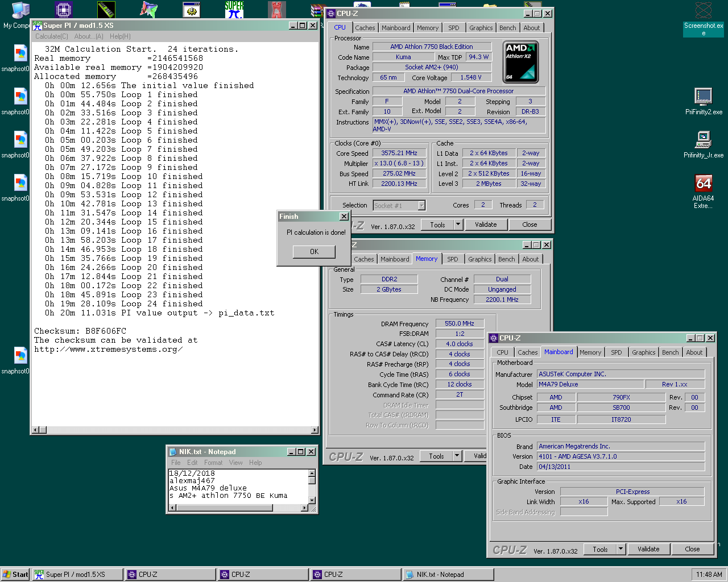Close the Finish dialog with its X
Image resolution: width=728 pixels, height=582 pixels.
coord(344,217)
